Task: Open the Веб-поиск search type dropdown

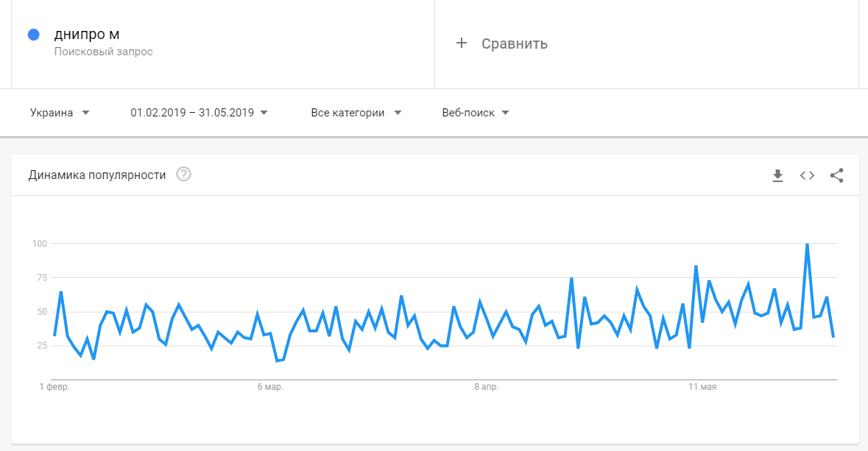Action: coord(476,113)
